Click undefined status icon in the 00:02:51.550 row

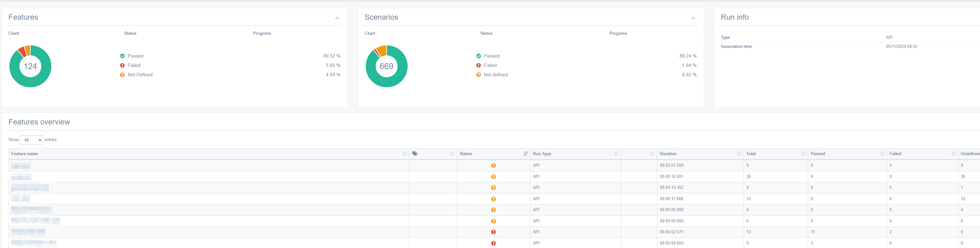coord(493,165)
